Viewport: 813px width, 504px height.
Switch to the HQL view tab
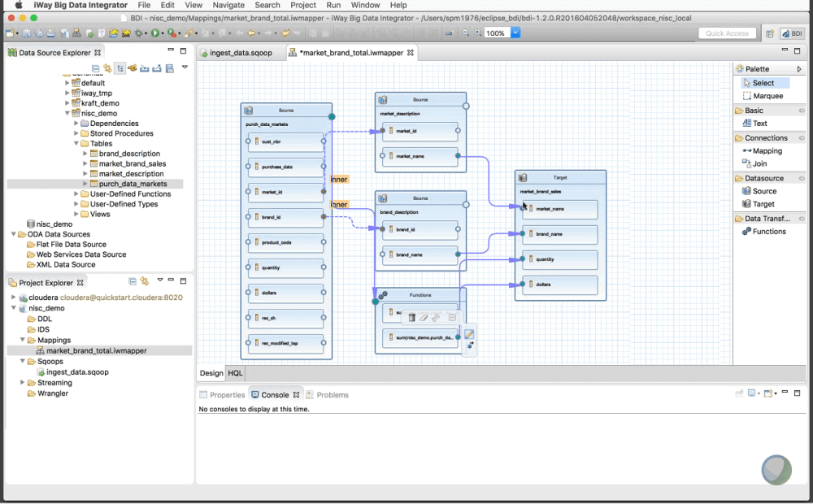coord(235,373)
